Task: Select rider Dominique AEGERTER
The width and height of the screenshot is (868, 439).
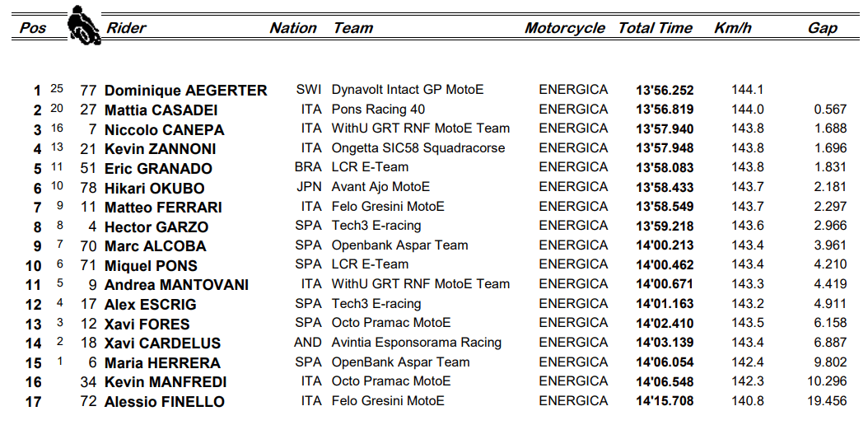Action: [185, 91]
